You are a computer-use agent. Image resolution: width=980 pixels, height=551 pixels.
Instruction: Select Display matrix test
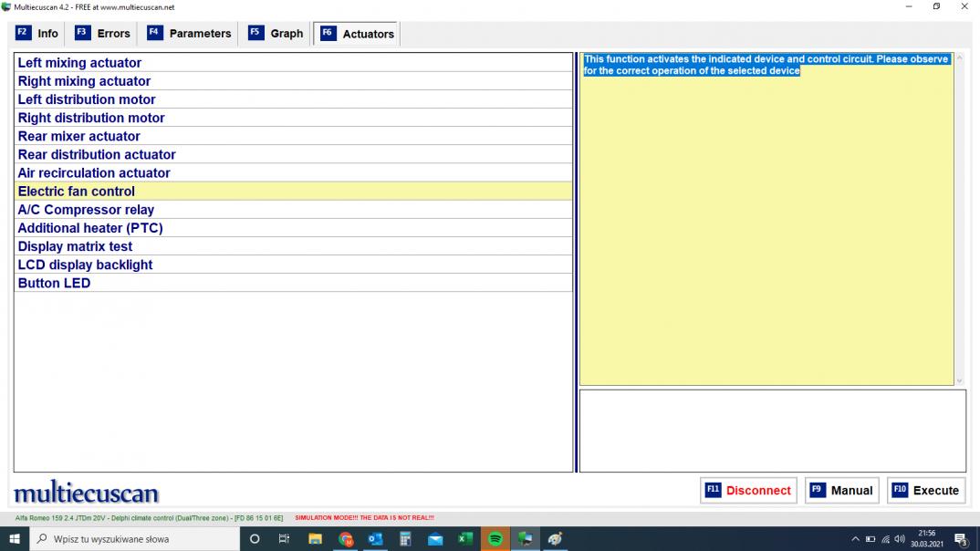(x=293, y=246)
